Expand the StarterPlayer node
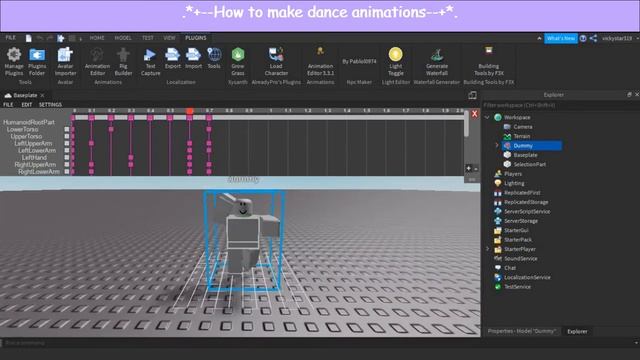Image resolution: width=640 pixels, height=360 pixels. [487, 249]
